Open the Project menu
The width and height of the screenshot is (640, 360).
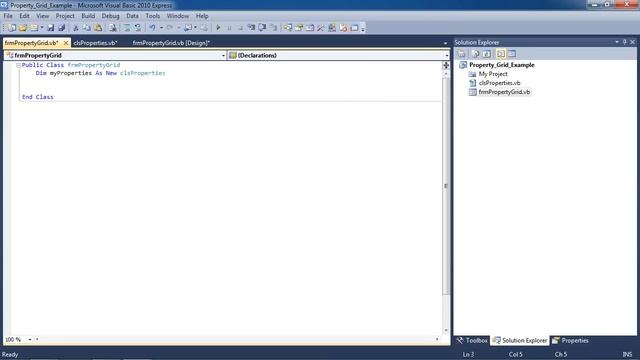point(65,16)
